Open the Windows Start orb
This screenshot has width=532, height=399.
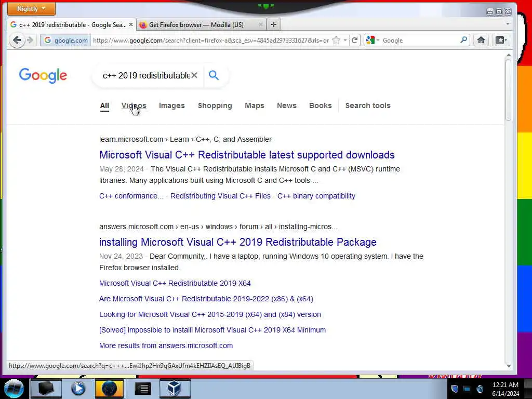click(14, 389)
